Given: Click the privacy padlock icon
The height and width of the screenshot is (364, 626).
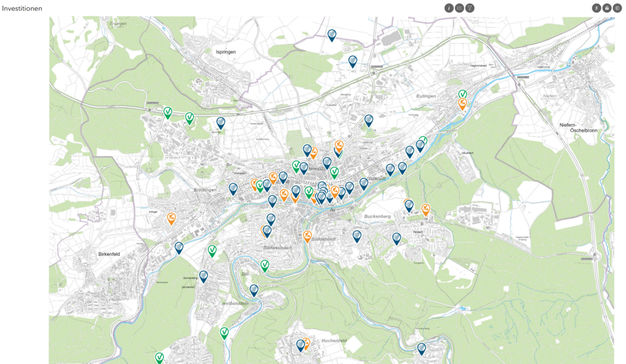Looking at the screenshot, I should click(606, 8).
